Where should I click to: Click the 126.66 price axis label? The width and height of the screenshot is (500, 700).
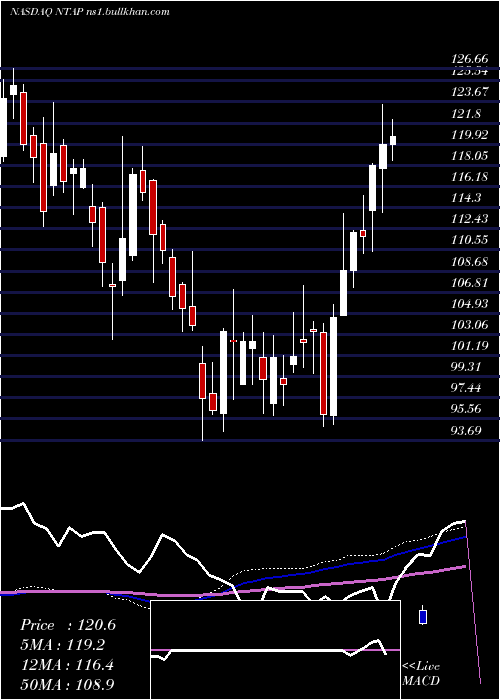(469, 59)
